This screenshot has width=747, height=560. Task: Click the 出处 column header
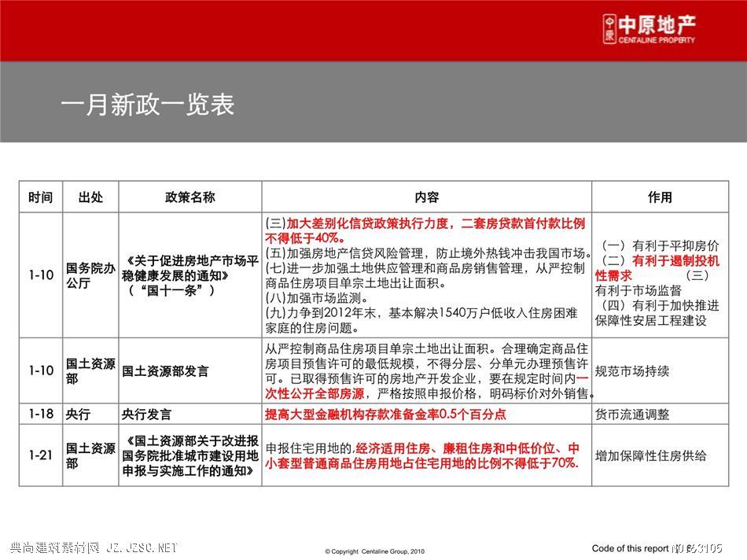click(x=90, y=197)
